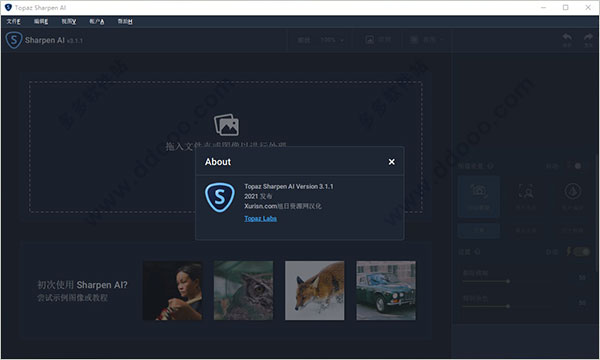Close the About dialog with the X

(x=391, y=162)
